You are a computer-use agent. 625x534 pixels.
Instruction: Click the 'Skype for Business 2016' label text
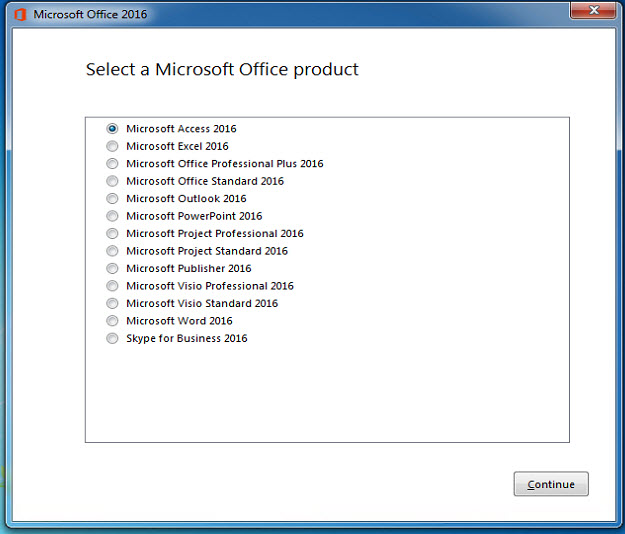tap(187, 338)
